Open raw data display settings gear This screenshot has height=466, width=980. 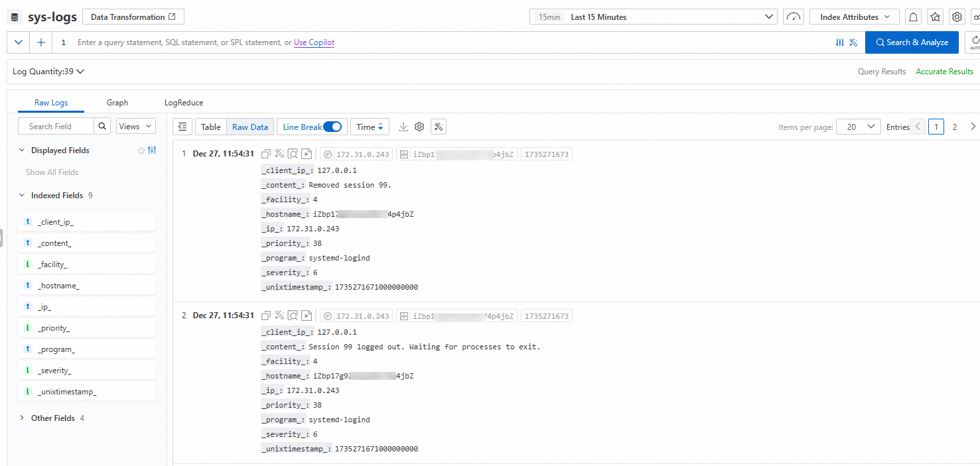[419, 127]
